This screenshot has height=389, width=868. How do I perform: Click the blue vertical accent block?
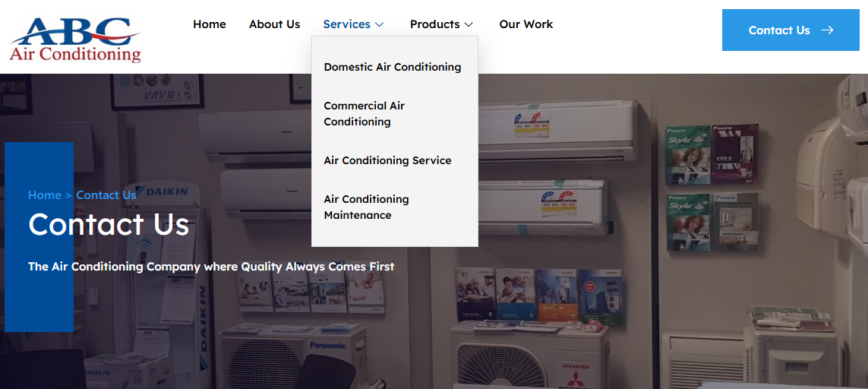[39, 237]
